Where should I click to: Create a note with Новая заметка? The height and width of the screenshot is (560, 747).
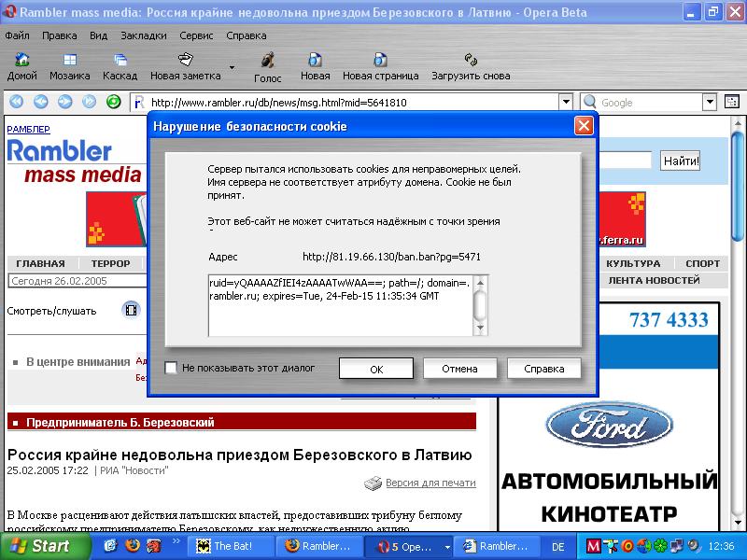point(185,66)
